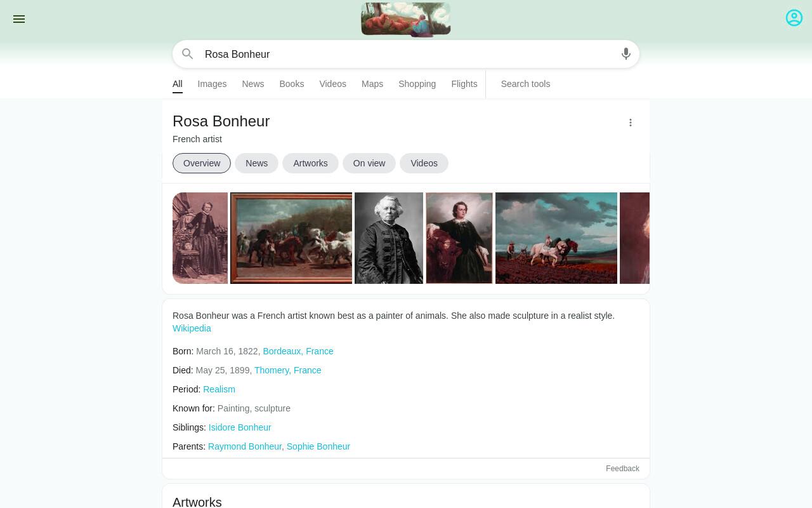Click the Rosa Bonheur search input field
This screenshot has height=508, width=812.
point(406,54)
